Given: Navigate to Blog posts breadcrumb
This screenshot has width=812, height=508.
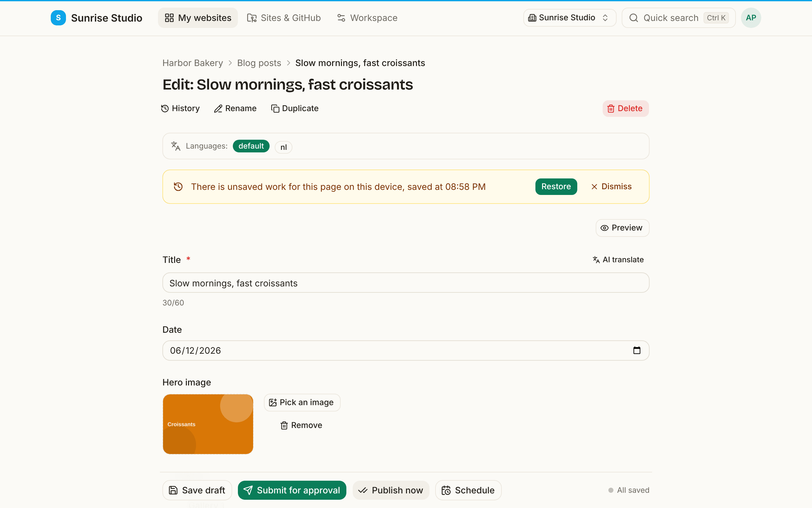Looking at the screenshot, I should 259,63.
